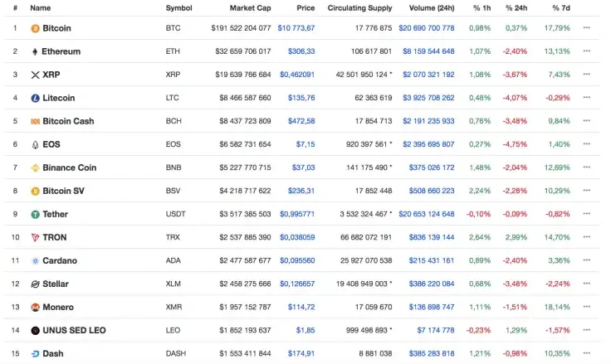Click the UNUS SED LEO name link
611x364 pixels.
pos(74,330)
